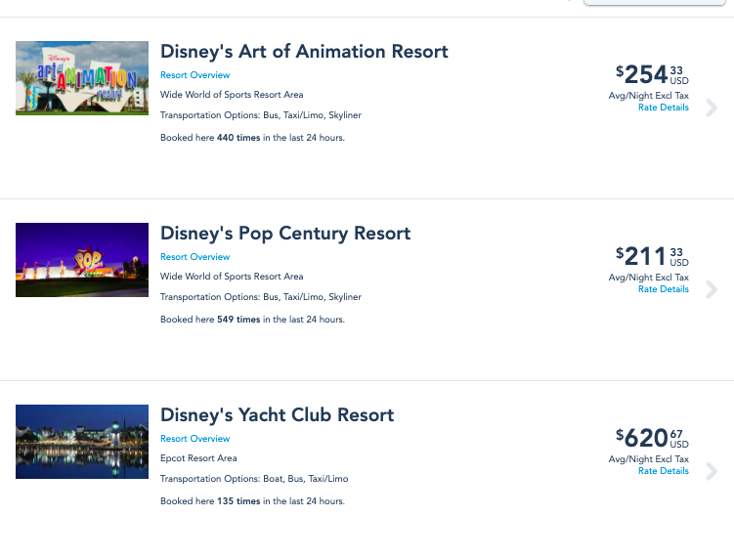Viewport: 734px width, 560px height.
Task: View Disney's Yacht Club Resort image
Action: tap(82, 442)
